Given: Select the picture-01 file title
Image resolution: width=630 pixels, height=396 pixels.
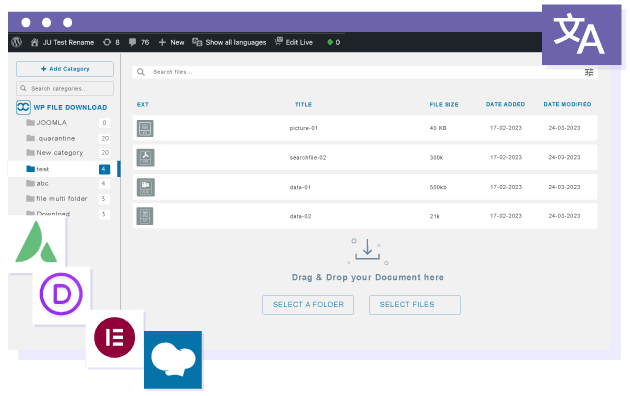Looking at the screenshot, I should coord(303,128).
